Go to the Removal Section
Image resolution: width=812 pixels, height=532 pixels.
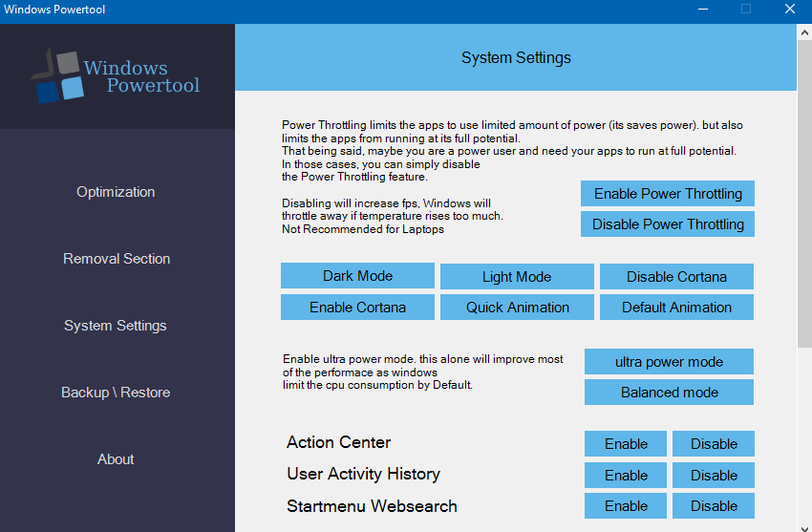[x=117, y=259]
